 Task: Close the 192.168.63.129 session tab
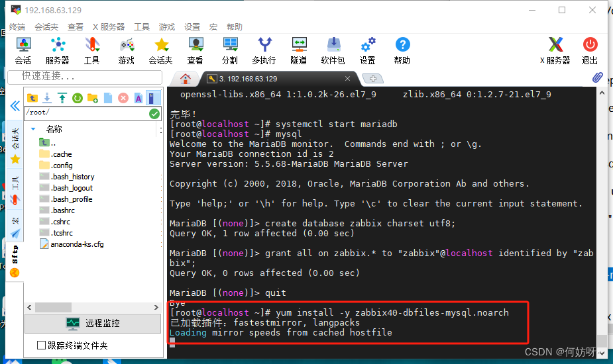pos(347,79)
